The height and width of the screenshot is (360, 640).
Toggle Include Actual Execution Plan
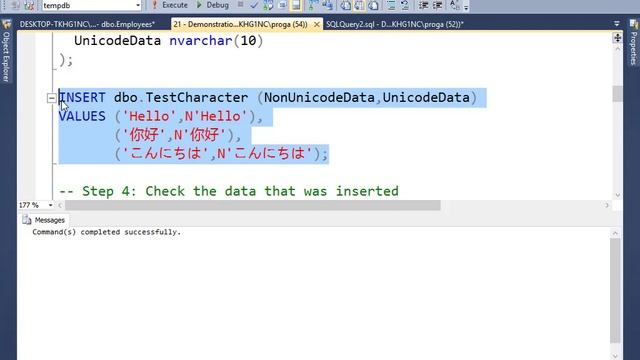click(313, 5)
